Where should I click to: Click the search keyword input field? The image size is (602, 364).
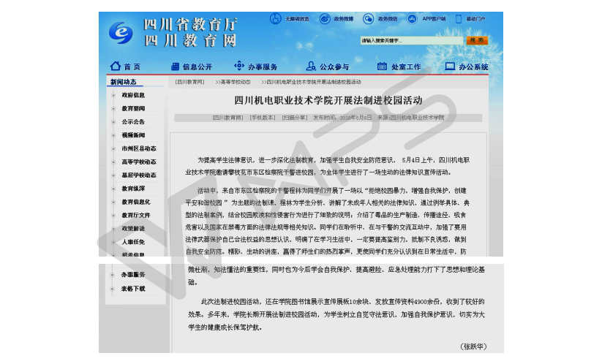tap(411, 40)
